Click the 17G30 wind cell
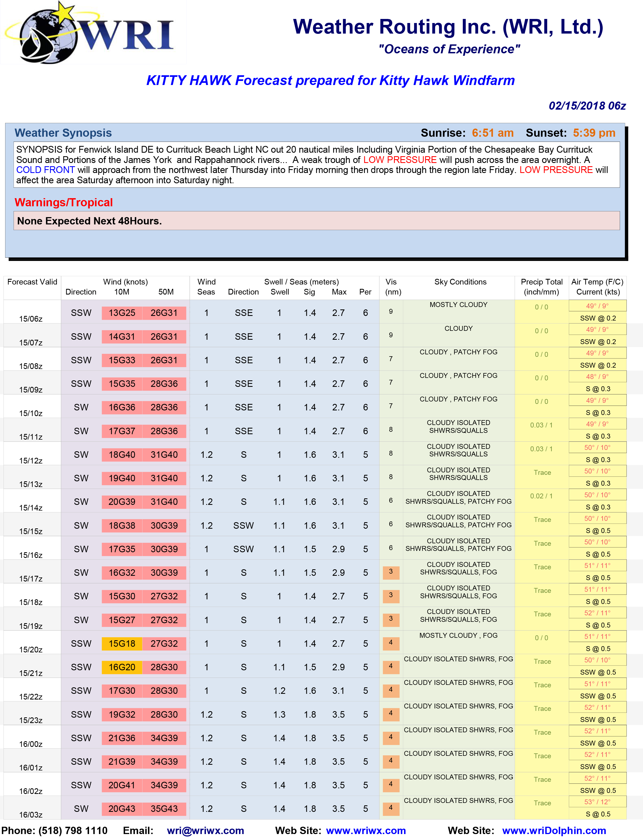 coord(122,691)
